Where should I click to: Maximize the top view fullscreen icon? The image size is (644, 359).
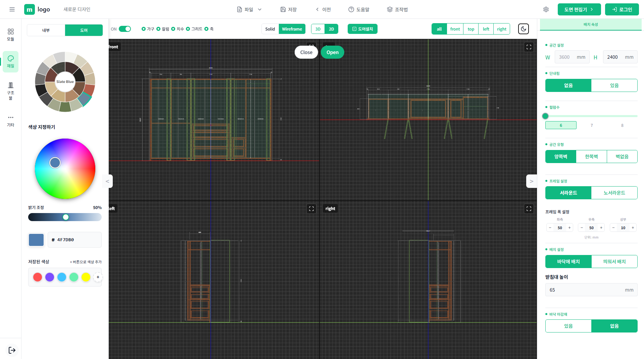529,47
